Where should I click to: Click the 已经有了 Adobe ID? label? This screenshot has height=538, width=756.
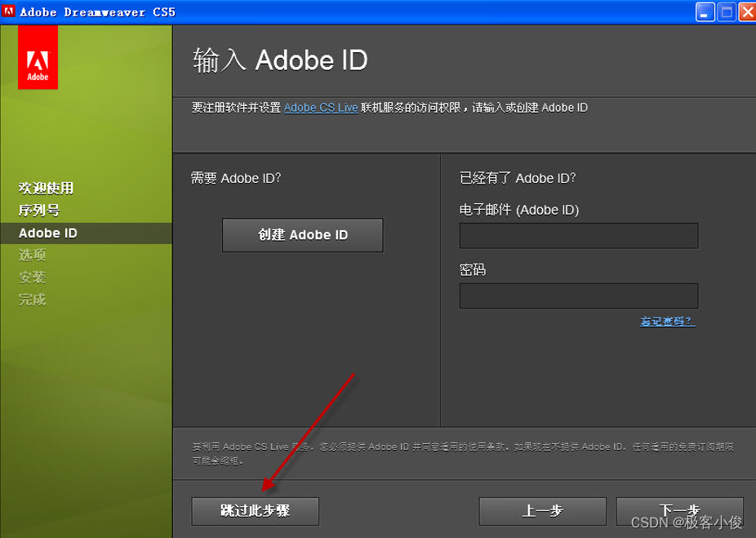[518, 178]
